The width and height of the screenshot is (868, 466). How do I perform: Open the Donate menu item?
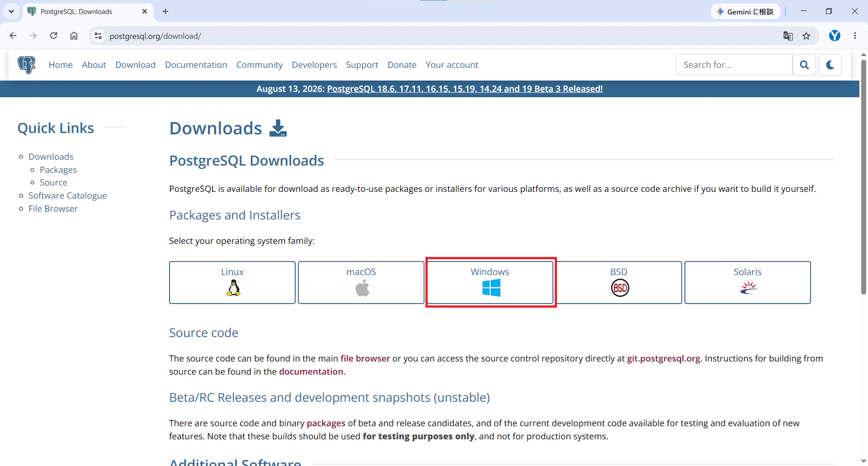[402, 65]
